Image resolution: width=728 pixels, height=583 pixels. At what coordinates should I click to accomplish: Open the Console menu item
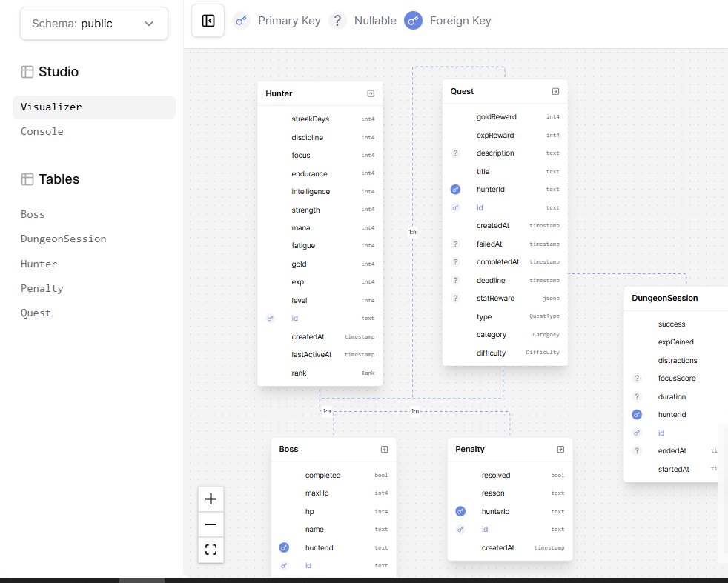click(42, 131)
